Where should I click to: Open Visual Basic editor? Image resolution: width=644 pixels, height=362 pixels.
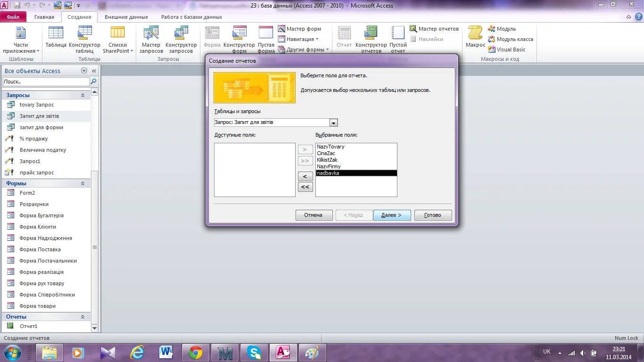pyautogui.click(x=506, y=49)
